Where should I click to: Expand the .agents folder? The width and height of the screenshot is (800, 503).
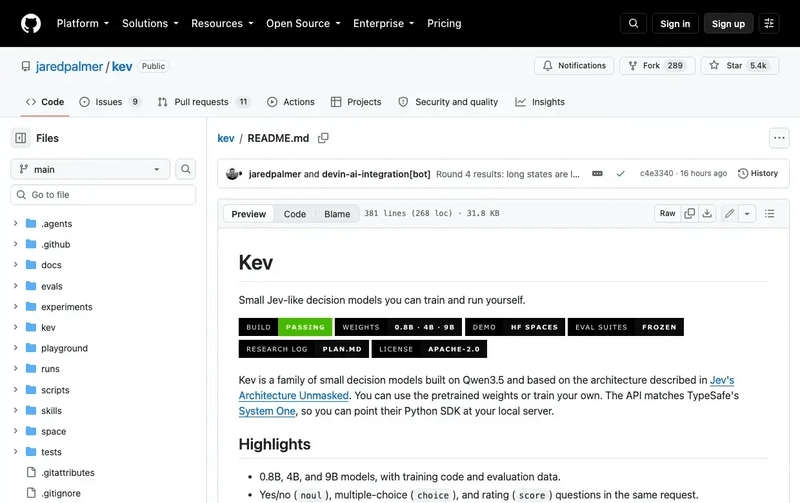(15, 223)
